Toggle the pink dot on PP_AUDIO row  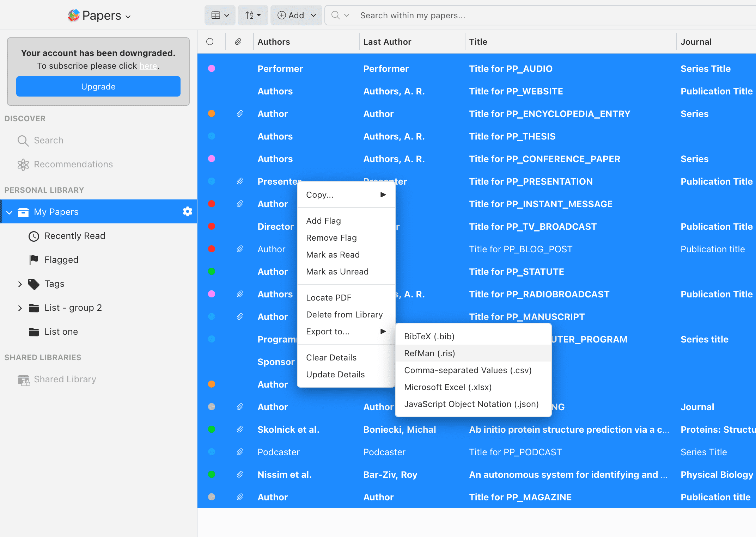tap(212, 69)
